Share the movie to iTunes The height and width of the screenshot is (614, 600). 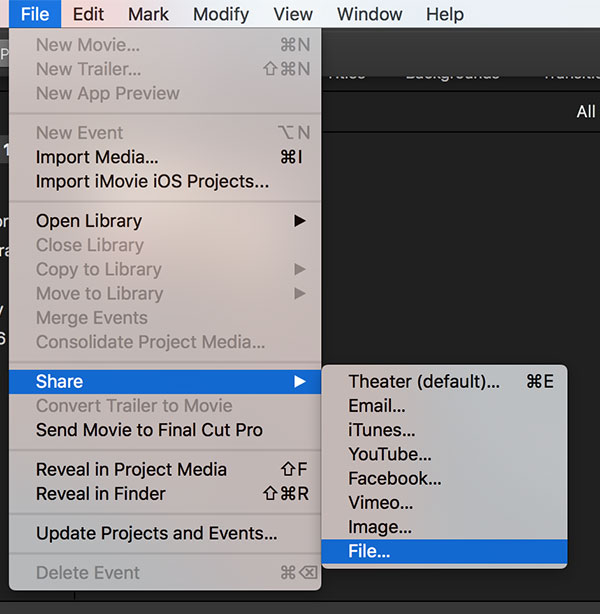(x=381, y=430)
